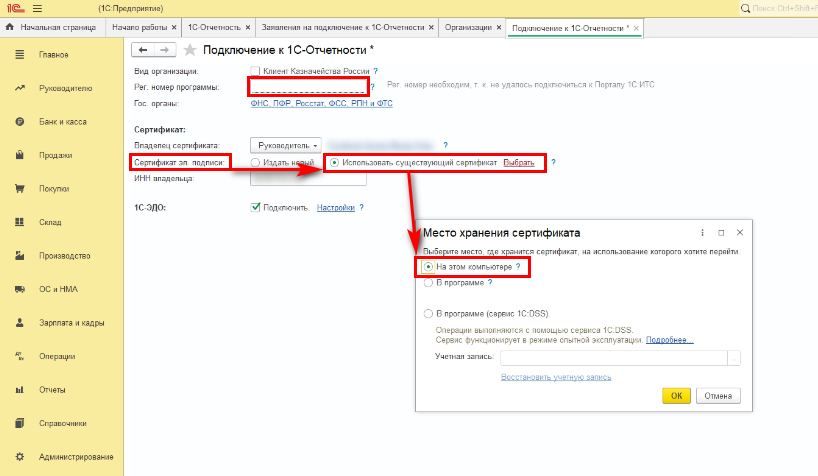Maximize the Место хранения сертификата dialog

pyautogui.click(x=721, y=233)
